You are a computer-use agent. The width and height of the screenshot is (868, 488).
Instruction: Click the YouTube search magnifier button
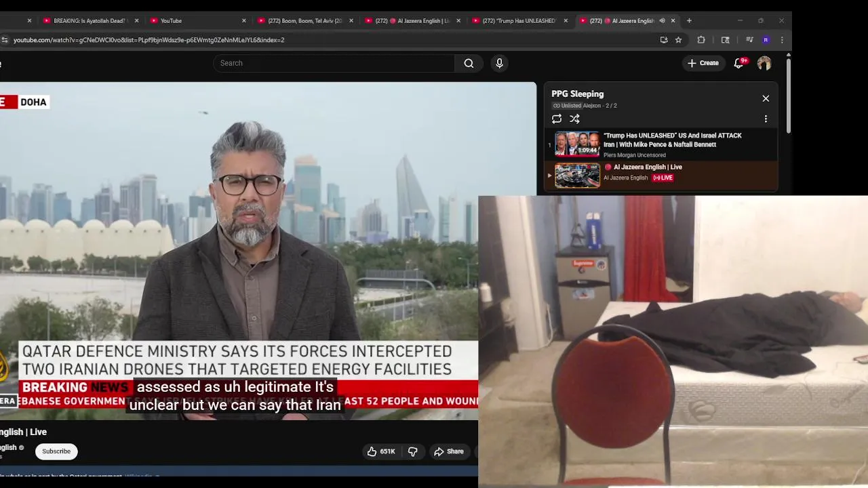coord(469,63)
